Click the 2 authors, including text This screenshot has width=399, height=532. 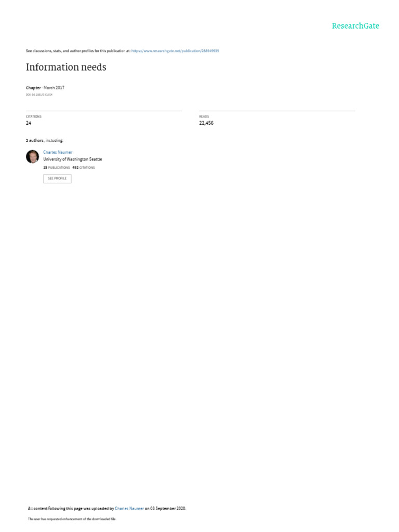pyautogui.click(x=45, y=140)
